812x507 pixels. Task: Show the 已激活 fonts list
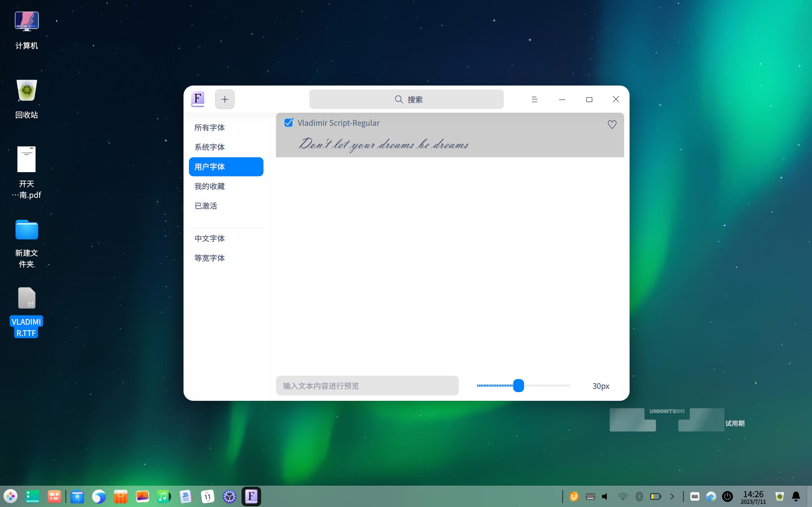coord(206,206)
